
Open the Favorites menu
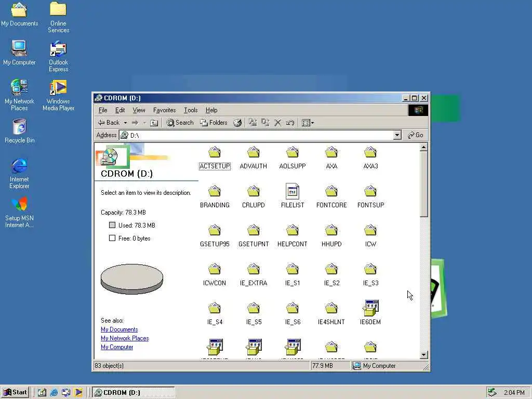[165, 110]
